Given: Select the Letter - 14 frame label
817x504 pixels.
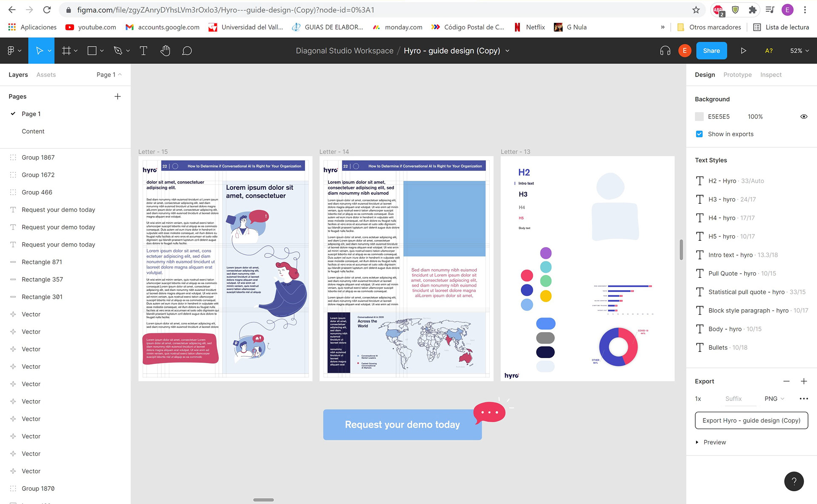Looking at the screenshot, I should [334, 152].
